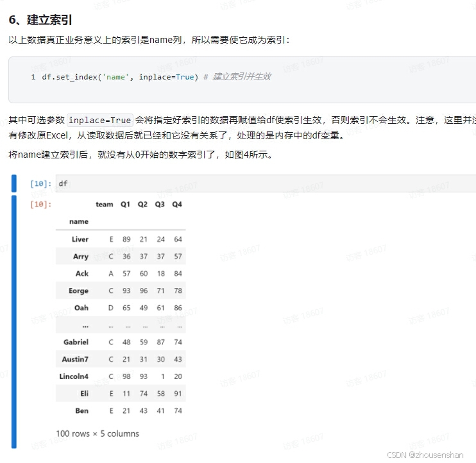Click the heading 建立索引

click(49, 20)
